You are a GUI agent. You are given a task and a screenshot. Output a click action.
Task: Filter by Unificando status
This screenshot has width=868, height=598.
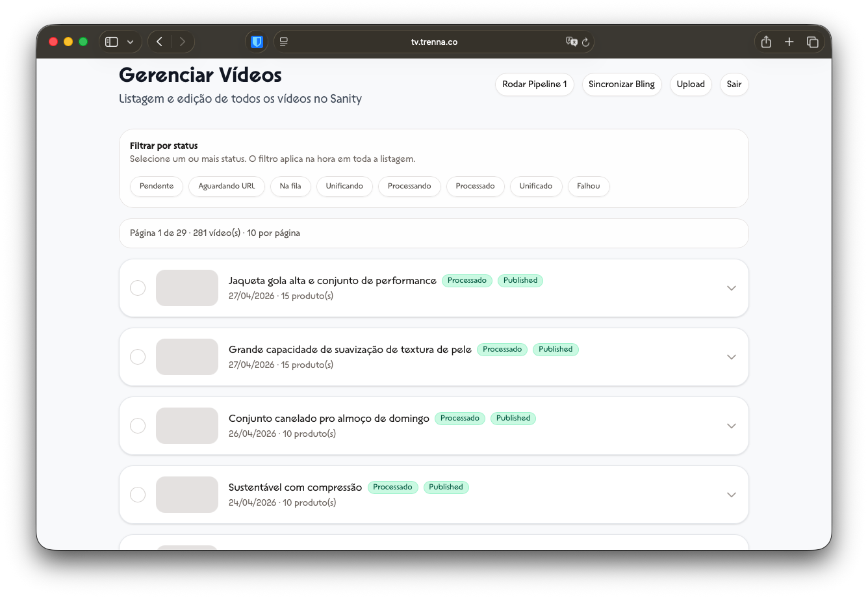coord(344,186)
